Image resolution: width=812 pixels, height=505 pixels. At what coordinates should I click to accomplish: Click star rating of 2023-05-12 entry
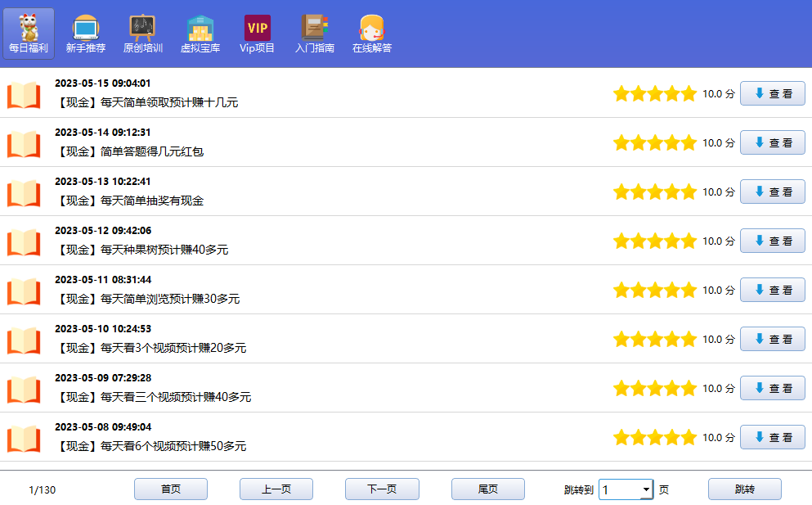655,241
